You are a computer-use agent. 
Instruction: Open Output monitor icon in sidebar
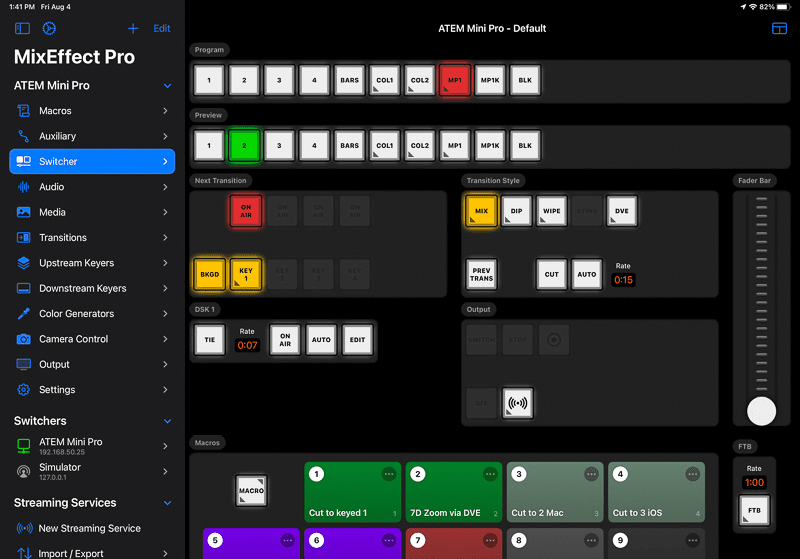[23, 364]
